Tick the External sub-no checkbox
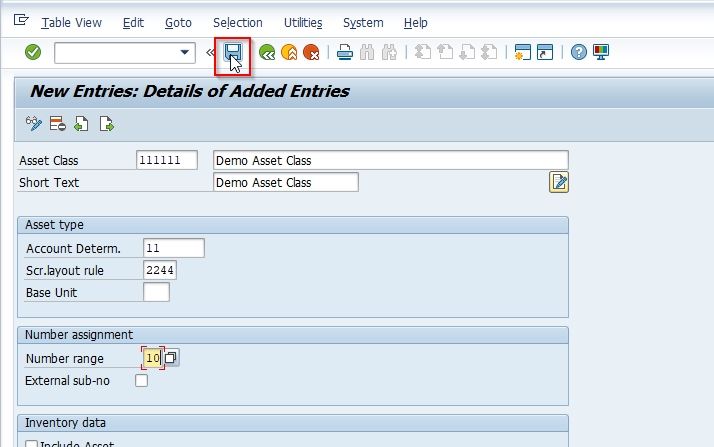This screenshot has height=447, width=714. click(x=141, y=381)
